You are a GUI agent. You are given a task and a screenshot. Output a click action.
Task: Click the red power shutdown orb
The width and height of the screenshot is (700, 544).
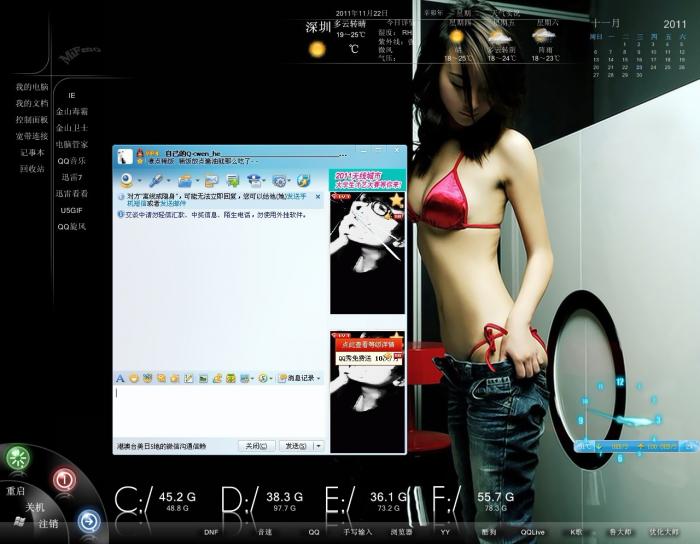64,480
